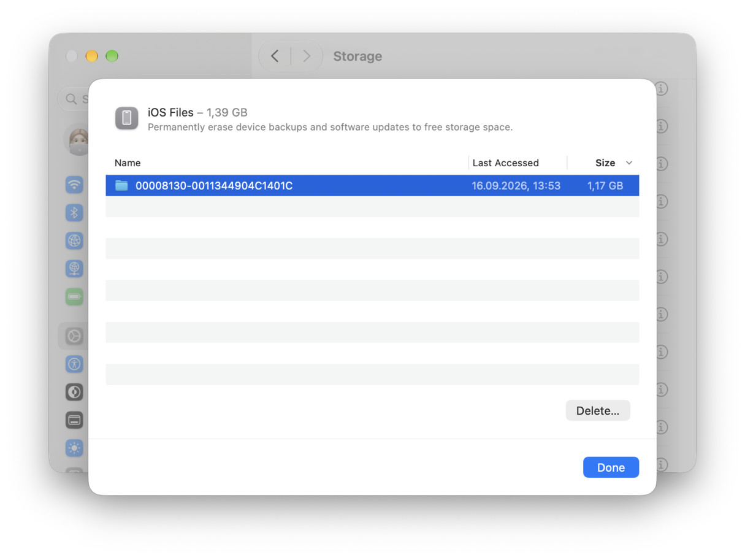Go forward in the Storage window

coord(306,56)
